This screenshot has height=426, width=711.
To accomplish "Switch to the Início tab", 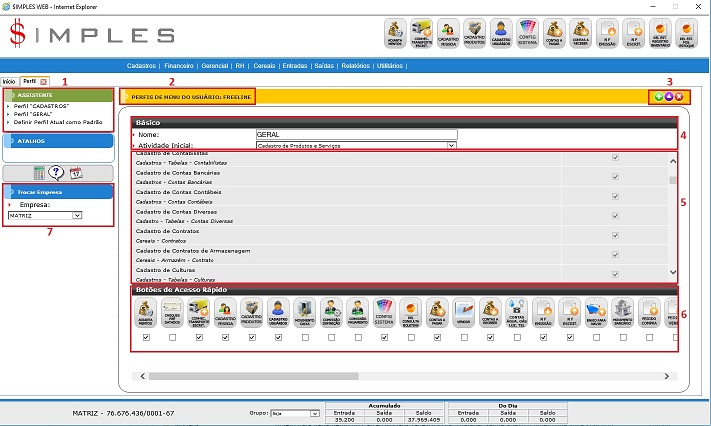I will pyautogui.click(x=10, y=79).
